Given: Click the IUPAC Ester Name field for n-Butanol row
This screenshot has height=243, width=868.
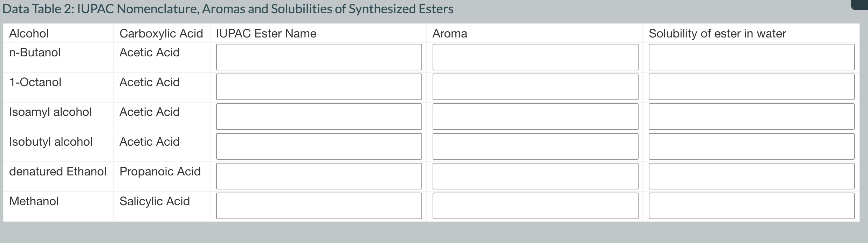Looking at the screenshot, I should 319,57.
